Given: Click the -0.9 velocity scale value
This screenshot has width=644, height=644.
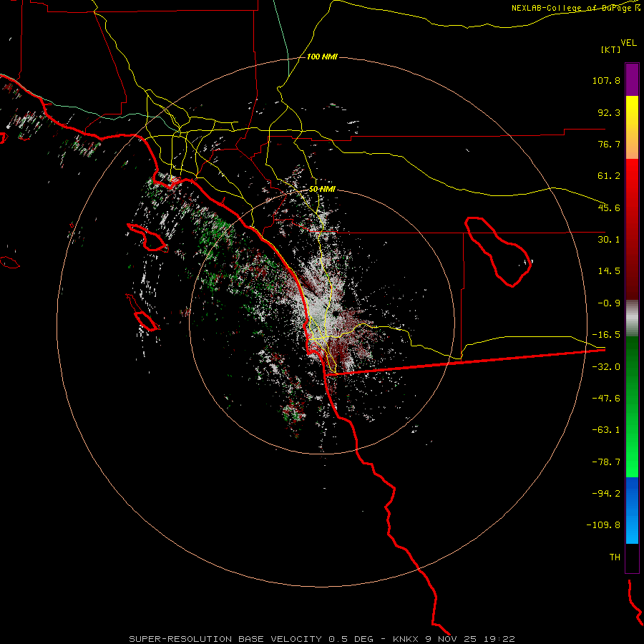Looking at the screenshot, I should point(609,303).
